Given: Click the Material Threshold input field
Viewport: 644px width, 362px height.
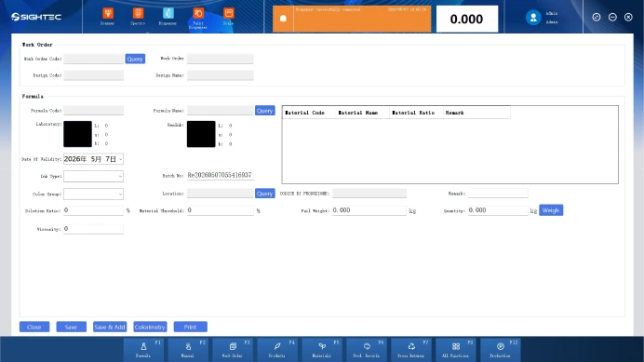Looking at the screenshot, I should click(221, 210).
